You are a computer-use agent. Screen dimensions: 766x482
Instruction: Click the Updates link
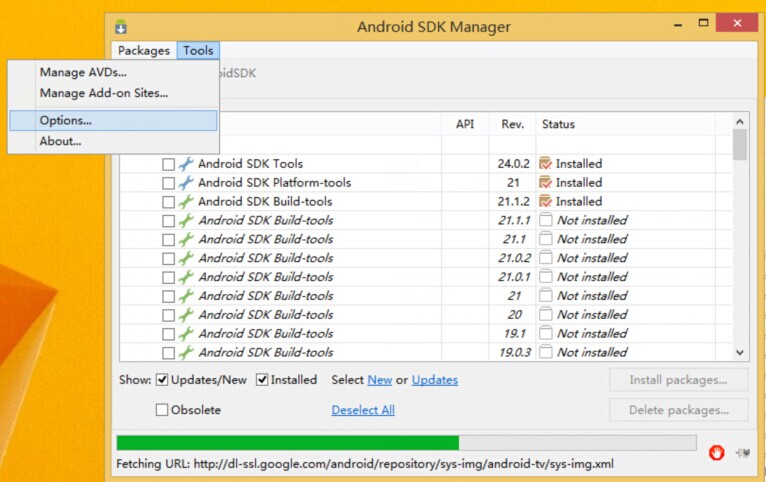[x=435, y=380]
